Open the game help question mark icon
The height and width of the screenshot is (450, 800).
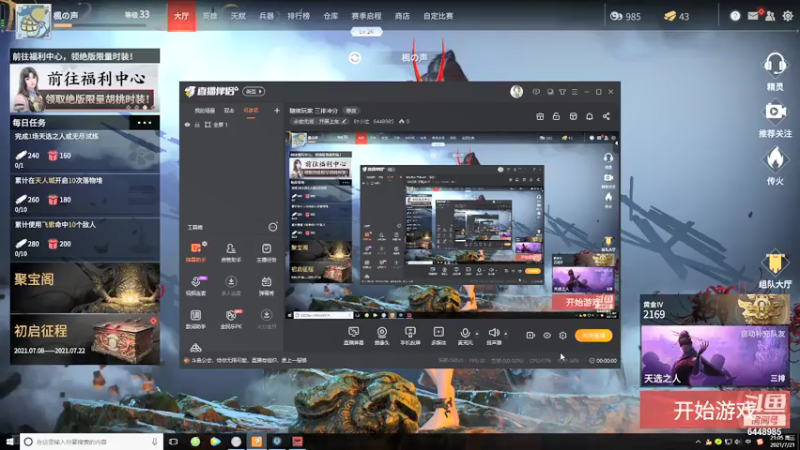tap(735, 16)
